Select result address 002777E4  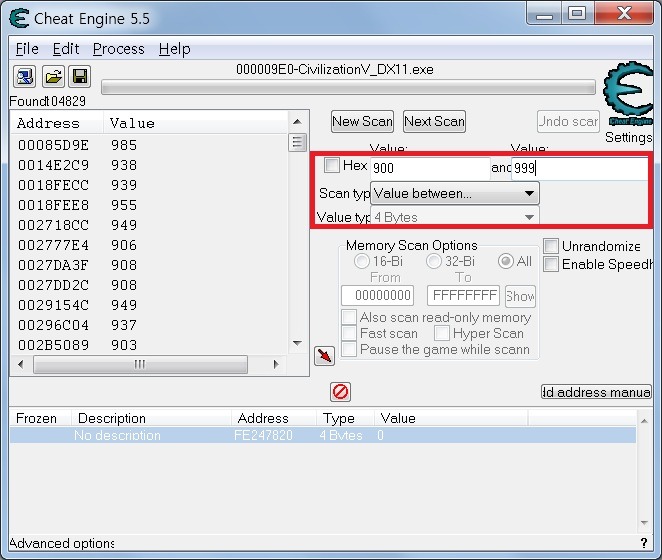(53, 245)
